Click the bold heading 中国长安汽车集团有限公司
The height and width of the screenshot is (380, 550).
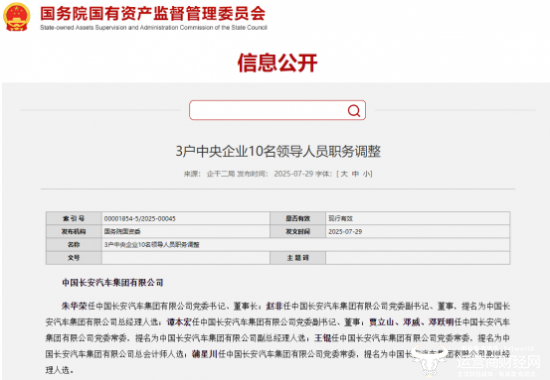click(x=113, y=283)
